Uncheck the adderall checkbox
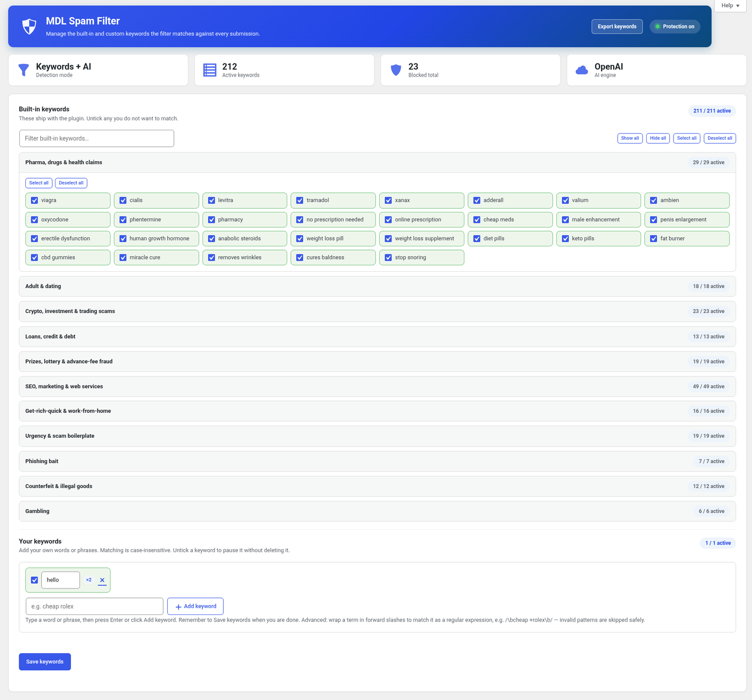Image resolution: width=752 pixels, height=700 pixels. 477,200
